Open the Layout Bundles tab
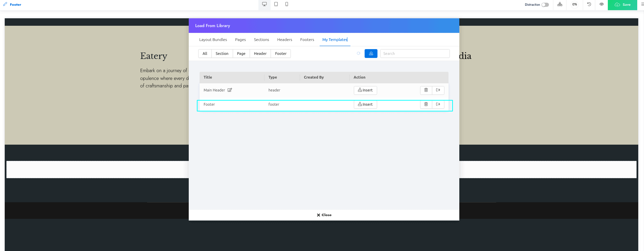Image resolution: width=644 pixels, height=251 pixels. pyautogui.click(x=213, y=40)
